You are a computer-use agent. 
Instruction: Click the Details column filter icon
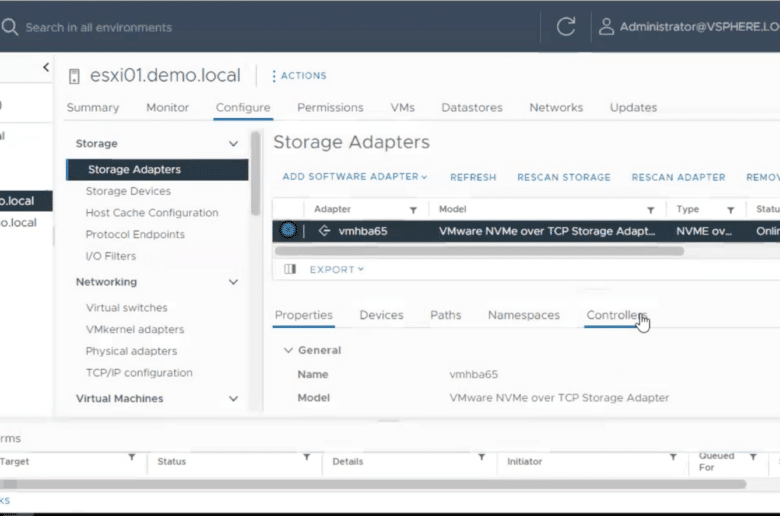point(482,457)
